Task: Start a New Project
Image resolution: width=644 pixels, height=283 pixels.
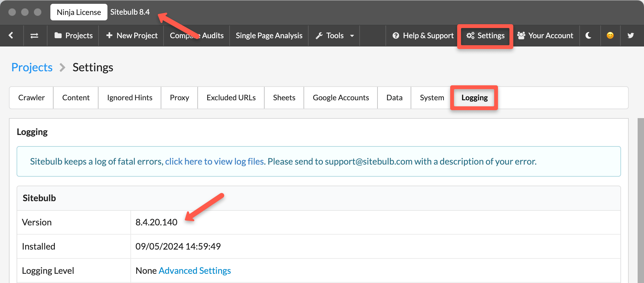Action: click(x=132, y=35)
